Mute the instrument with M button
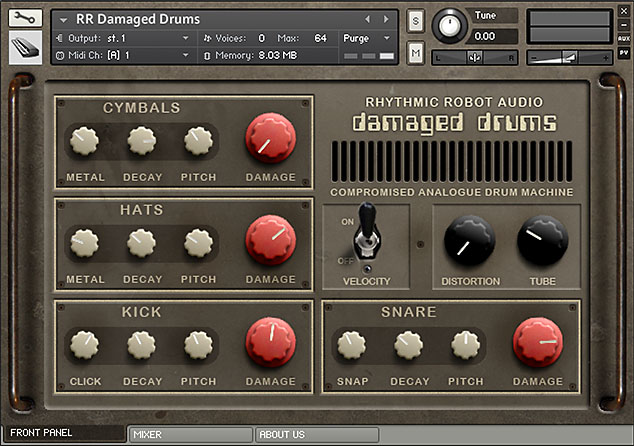The image size is (634, 446). click(415, 52)
